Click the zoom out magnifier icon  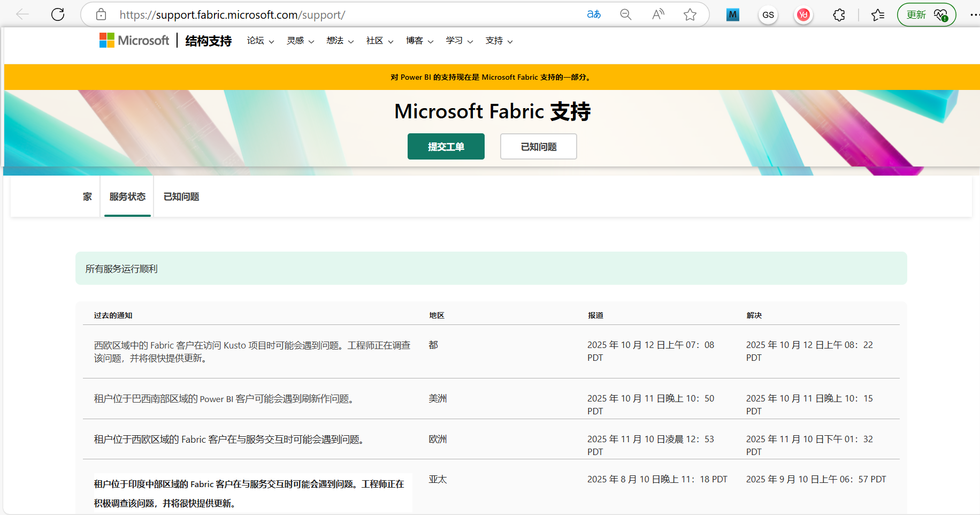[x=626, y=14]
